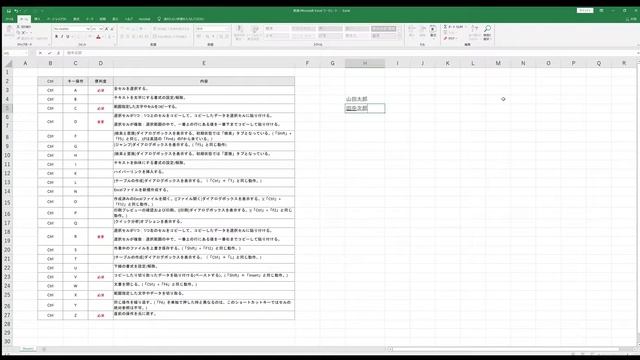Click the AutoSum sigma icon
The height and width of the screenshot is (360, 640).
click(x=445, y=27)
